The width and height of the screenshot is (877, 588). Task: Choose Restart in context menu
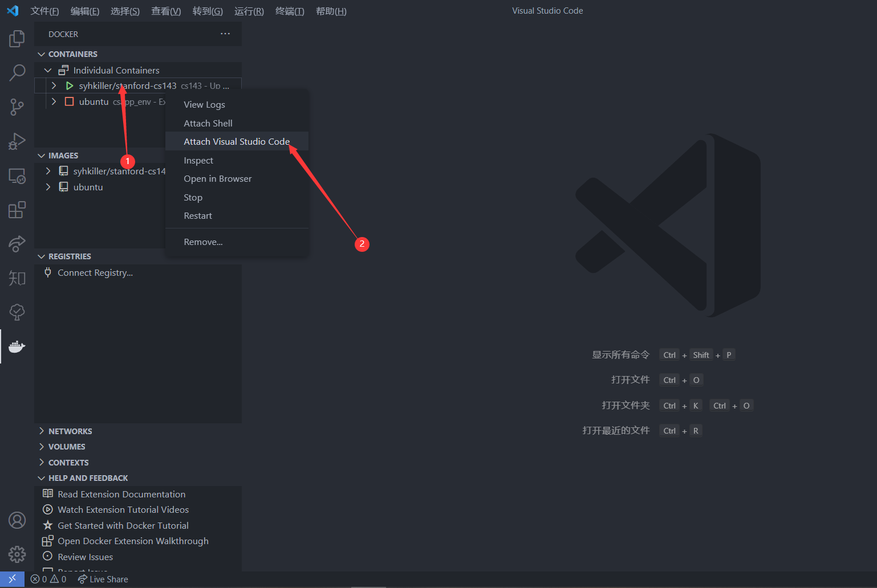pos(237,215)
